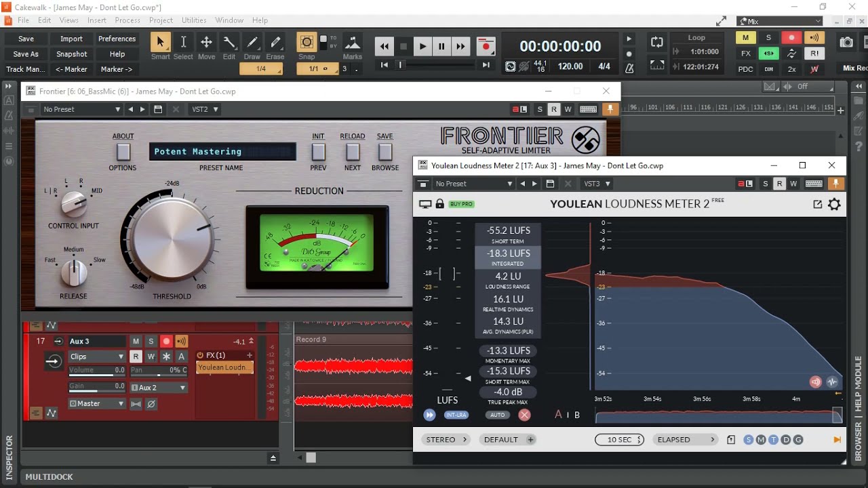Open the Insert menu

(x=97, y=20)
